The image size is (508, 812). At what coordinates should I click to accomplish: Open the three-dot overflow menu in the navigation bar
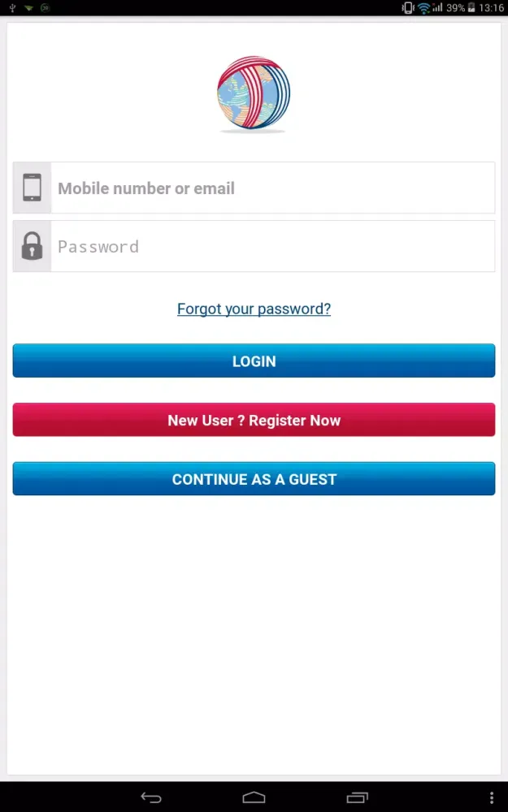[492, 797]
